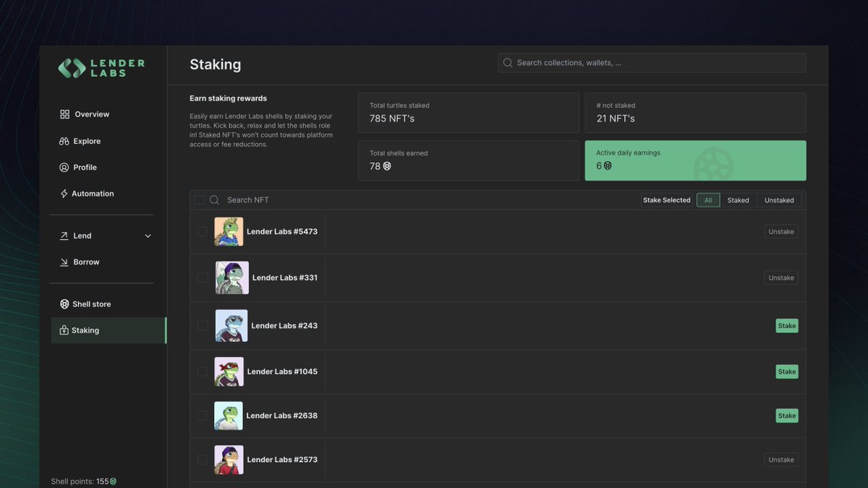Click the Automation lightning icon
Image resolution: width=868 pixels, height=488 pixels.
[64, 194]
